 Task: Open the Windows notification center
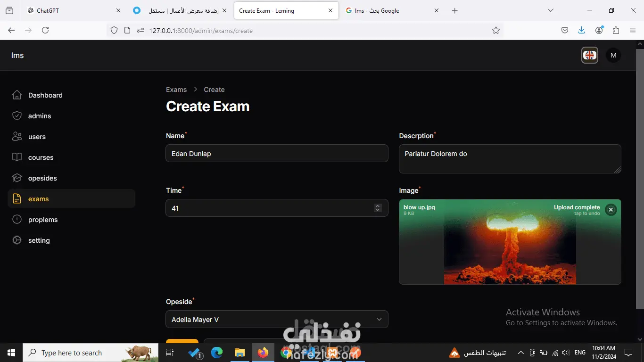tap(628, 353)
